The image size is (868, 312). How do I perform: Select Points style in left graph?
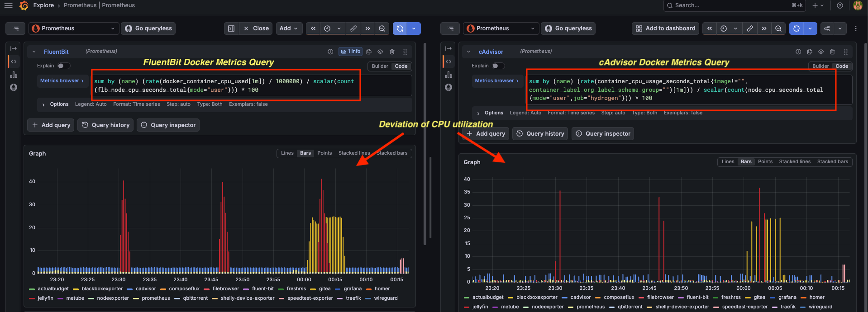click(324, 153)
